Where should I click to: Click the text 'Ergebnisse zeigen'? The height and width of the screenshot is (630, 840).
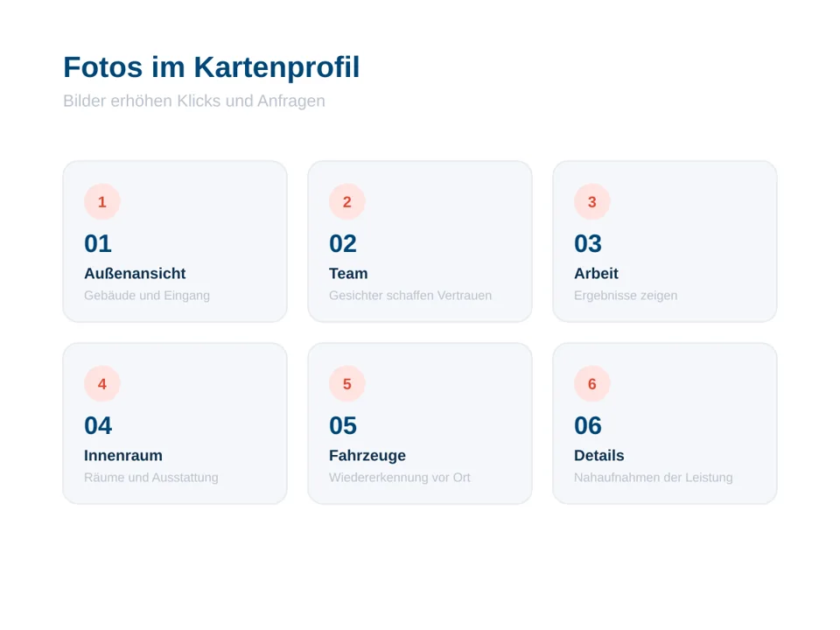point(626,296)
